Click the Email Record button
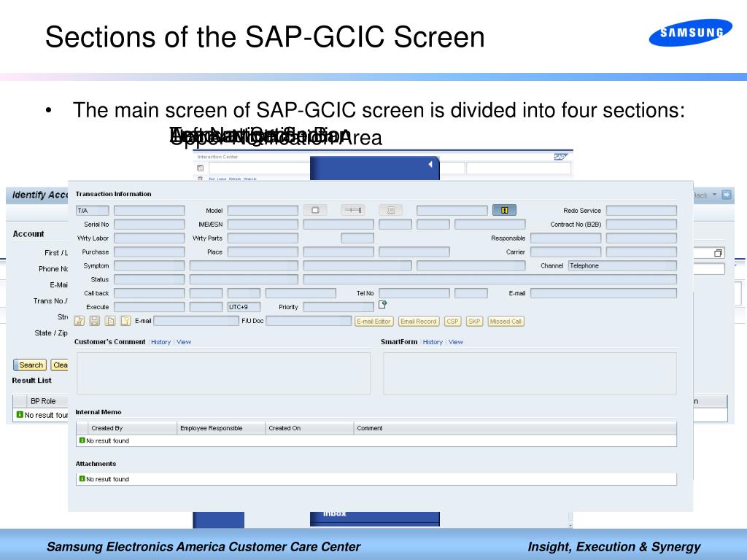Screen dimensions: 747x560 tap(418, 322)
